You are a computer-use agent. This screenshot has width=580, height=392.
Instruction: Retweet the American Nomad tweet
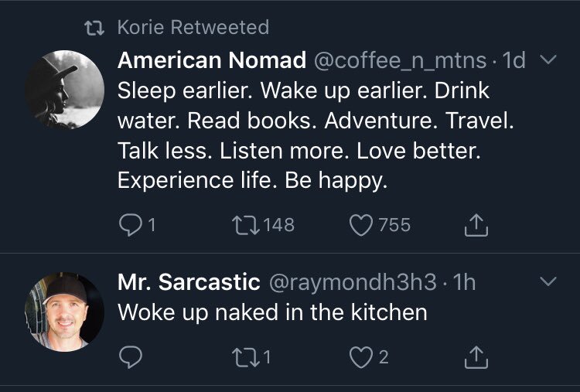tap(244, 225)
